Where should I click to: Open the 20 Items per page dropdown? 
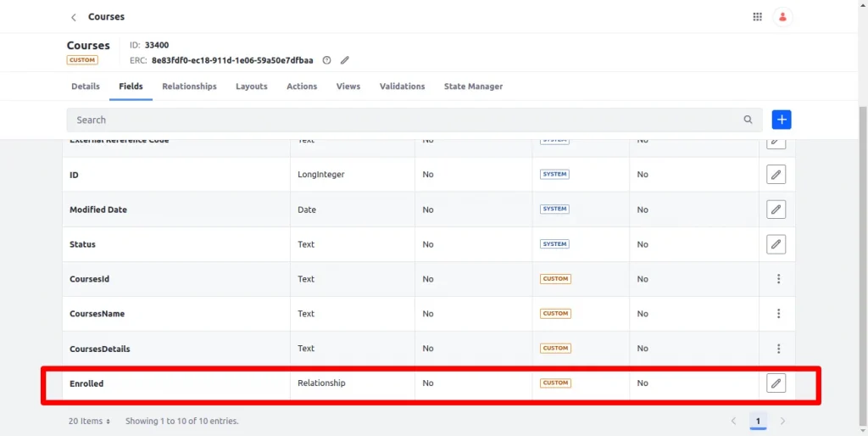[x=90, y=421]
